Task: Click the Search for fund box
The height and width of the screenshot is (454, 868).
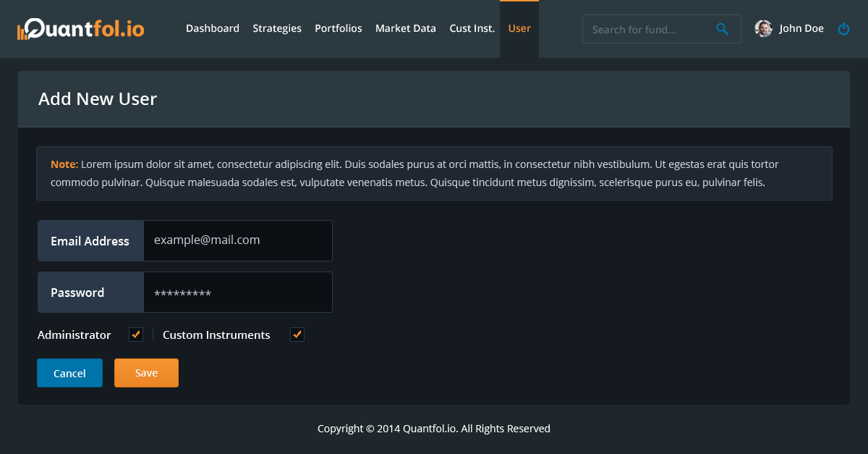Action: tap(647, 30)
